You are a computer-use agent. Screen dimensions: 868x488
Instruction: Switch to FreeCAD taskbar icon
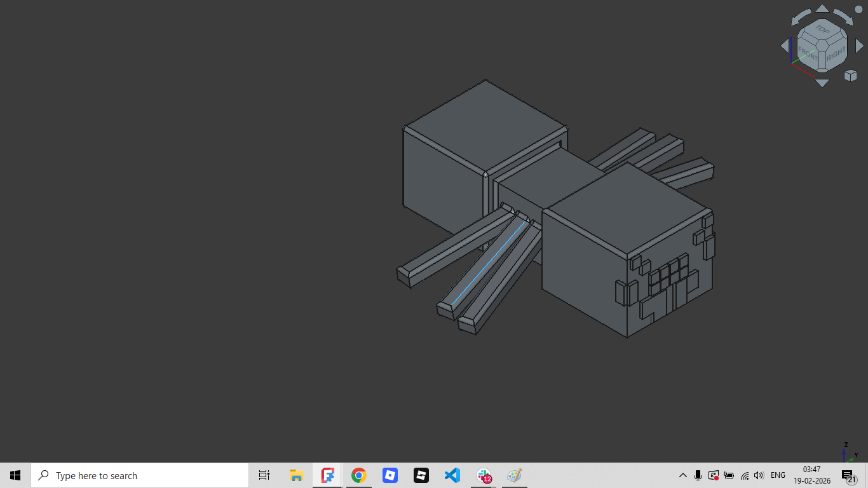click(327, 475)
